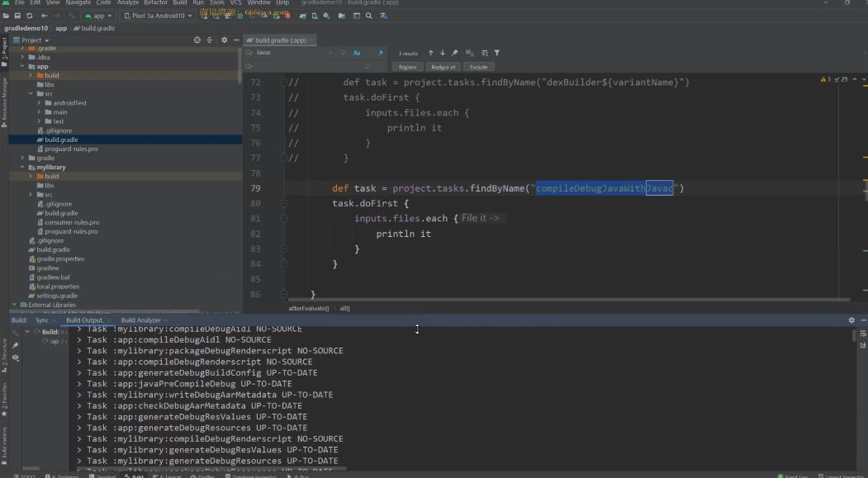Open the app run configuration dropdown
This screenshot has width=868, height=478.
pos(98,16)
